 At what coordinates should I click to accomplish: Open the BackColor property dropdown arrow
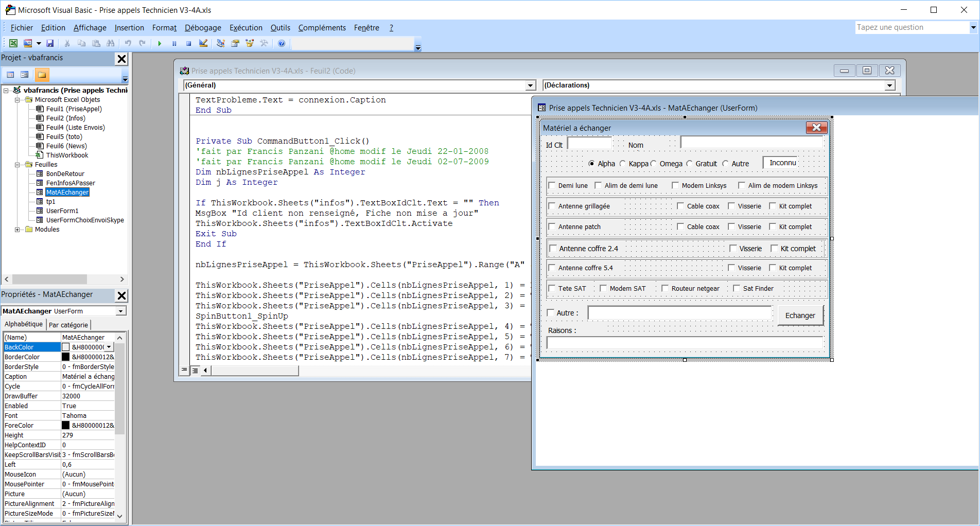point(109,347)
